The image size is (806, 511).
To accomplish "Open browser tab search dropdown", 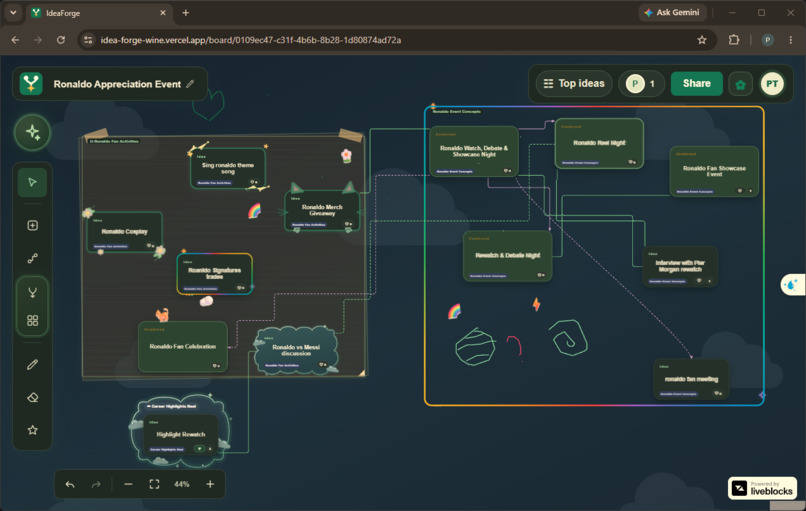I will pyautogui.click(x=13, y=12).
